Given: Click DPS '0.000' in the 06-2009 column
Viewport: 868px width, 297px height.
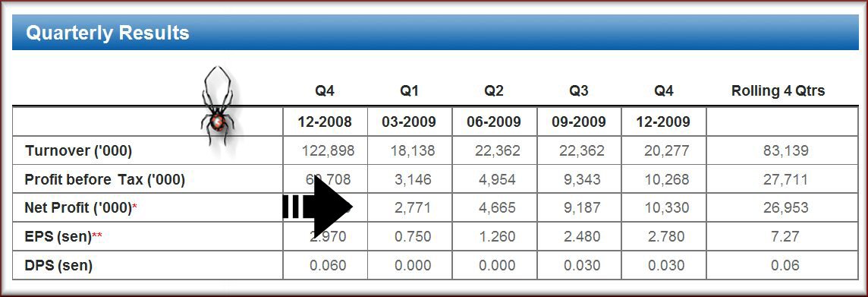Looking at the screenshot, I should coord(497,266).
